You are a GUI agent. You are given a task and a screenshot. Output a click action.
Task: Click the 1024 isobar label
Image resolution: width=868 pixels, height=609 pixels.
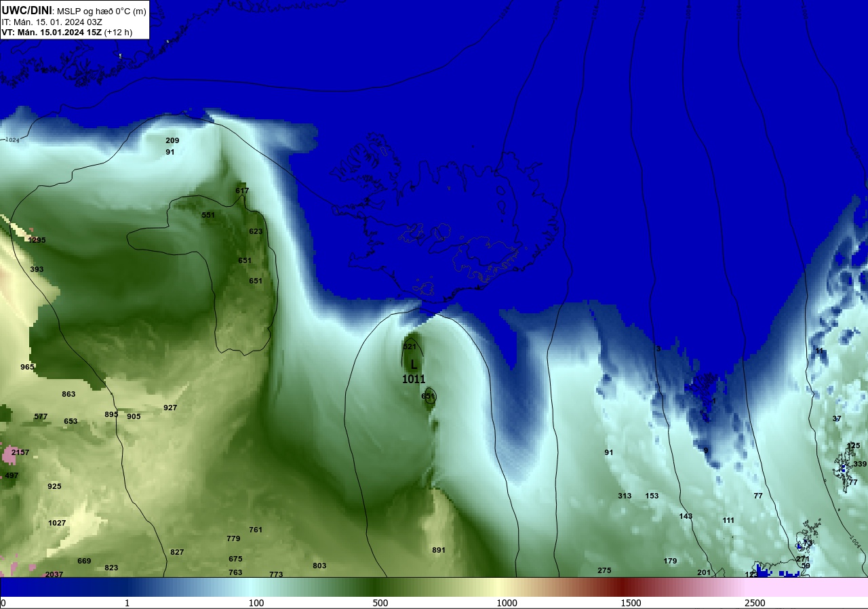pyautogui.click(x=12, y=140)
